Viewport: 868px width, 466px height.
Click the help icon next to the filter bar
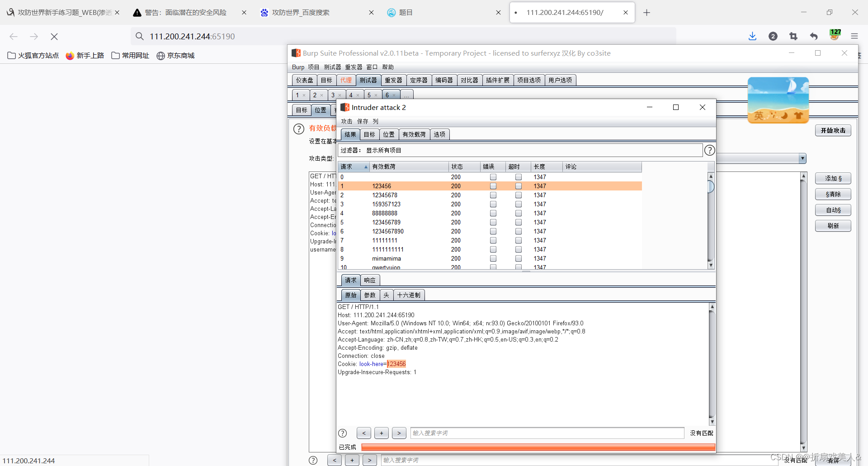point(710,150)
